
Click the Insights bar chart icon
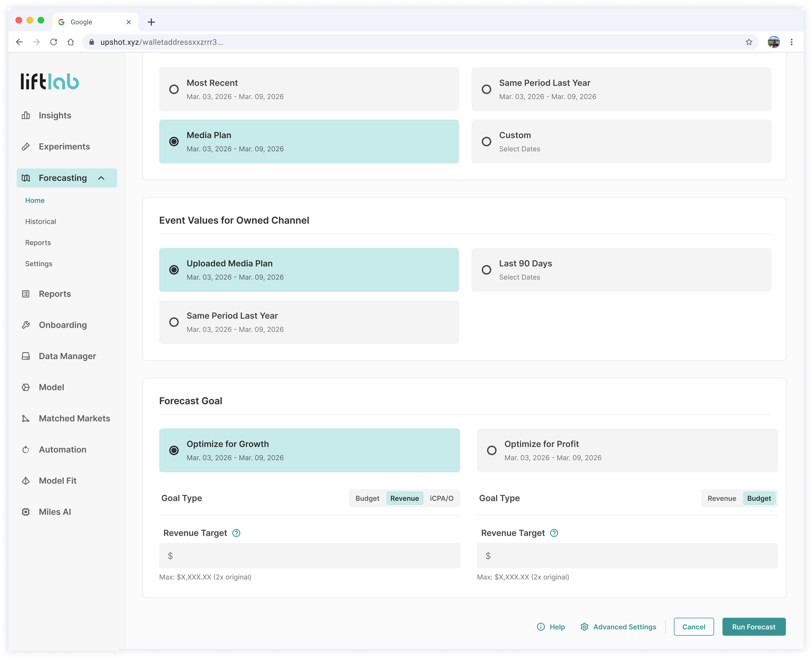coord(26,115)
